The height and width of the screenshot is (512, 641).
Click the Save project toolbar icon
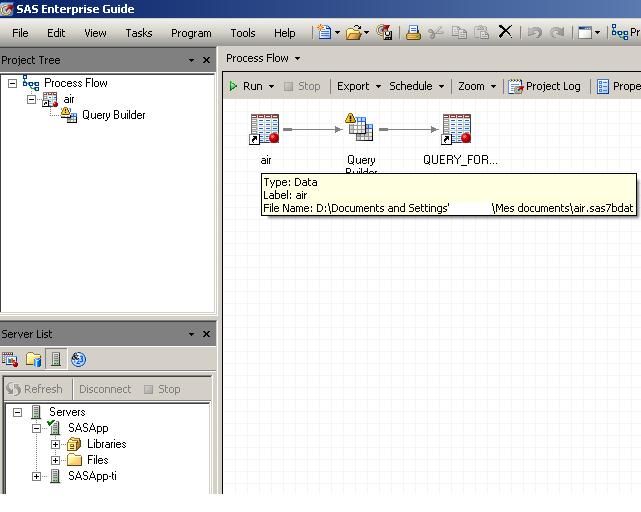tap(384, 32)
